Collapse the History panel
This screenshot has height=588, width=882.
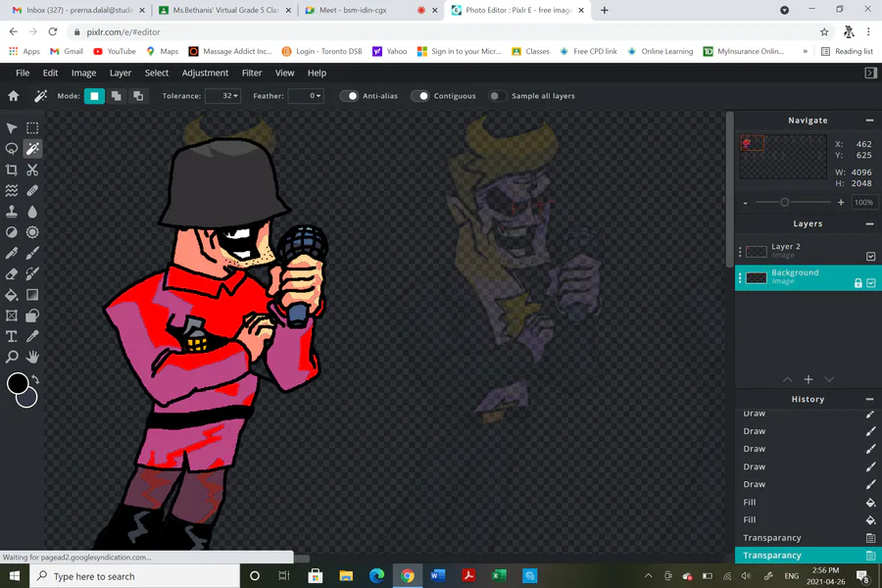pyautogui.click(x=869, y=400)
